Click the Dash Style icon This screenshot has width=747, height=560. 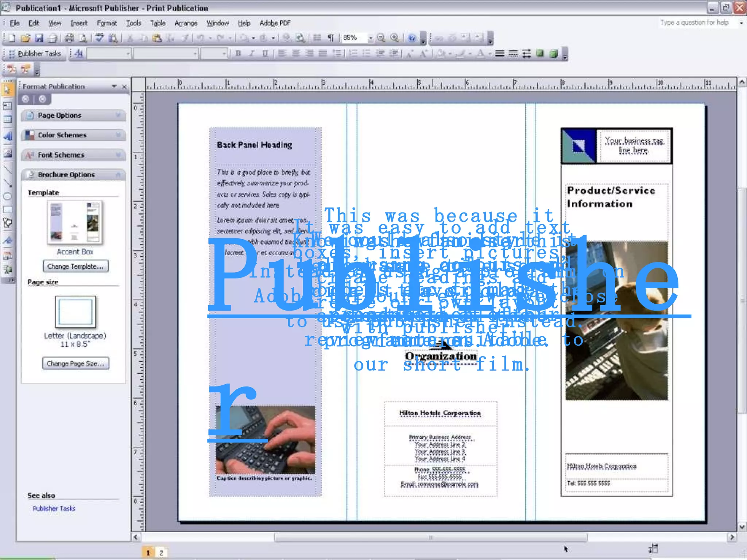(513, 54)
